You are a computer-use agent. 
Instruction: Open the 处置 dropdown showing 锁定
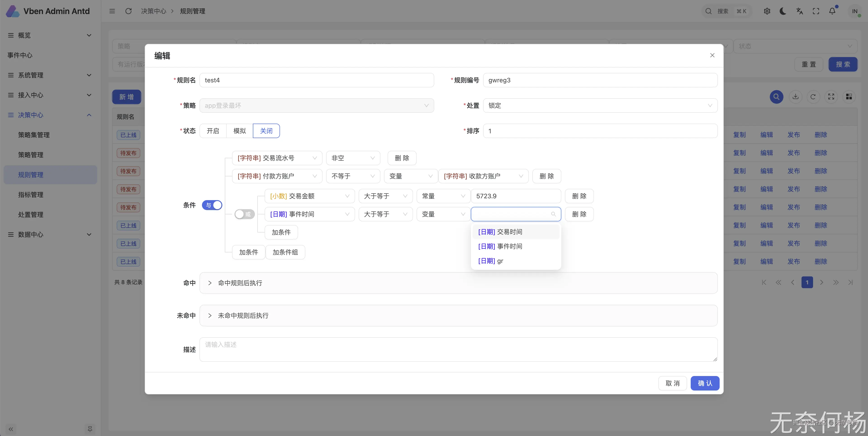pos(600,105)
